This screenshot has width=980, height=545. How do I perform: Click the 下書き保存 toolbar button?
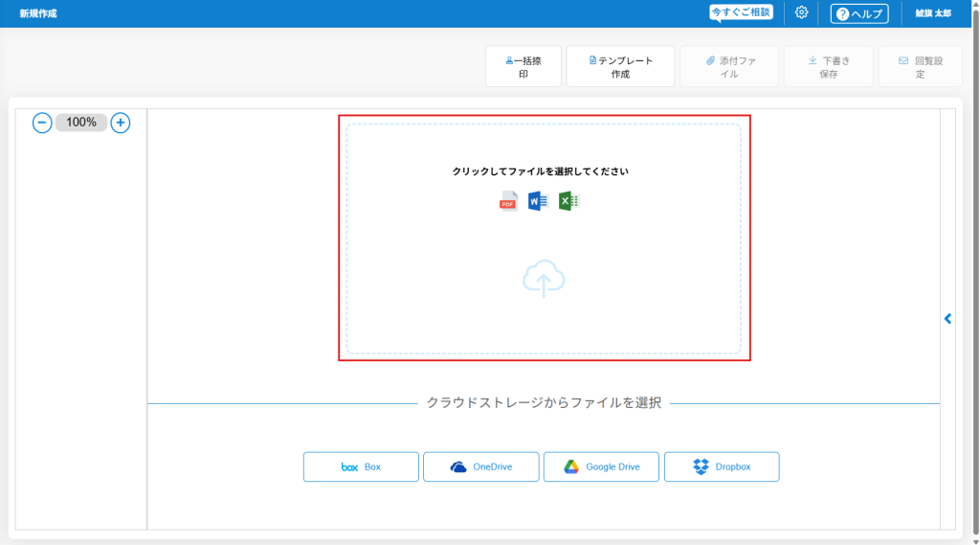click(828, 67)
